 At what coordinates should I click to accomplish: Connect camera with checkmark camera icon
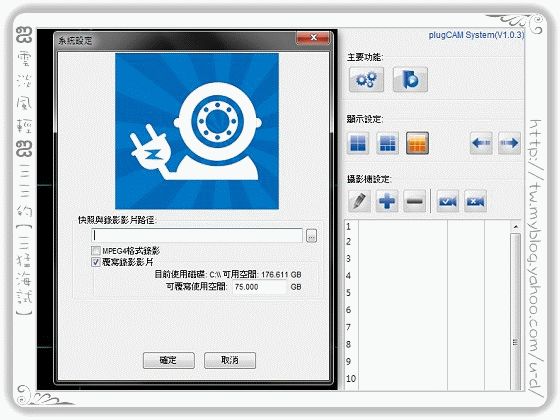[448, 201]
